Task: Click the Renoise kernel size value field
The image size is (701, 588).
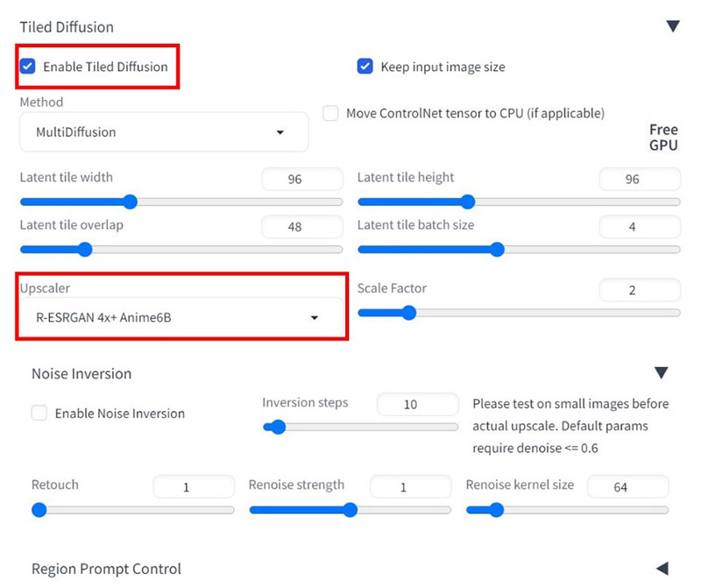Action: tap(627, 487)
